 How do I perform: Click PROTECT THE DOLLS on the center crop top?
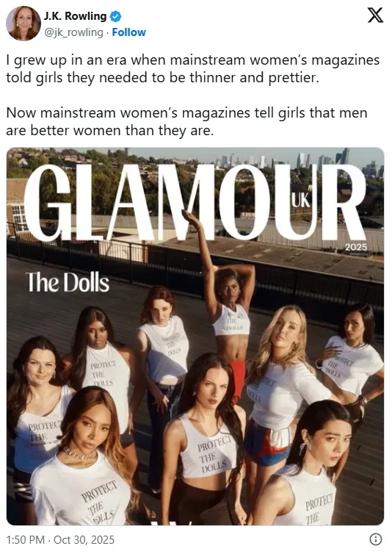pos(214,453)
